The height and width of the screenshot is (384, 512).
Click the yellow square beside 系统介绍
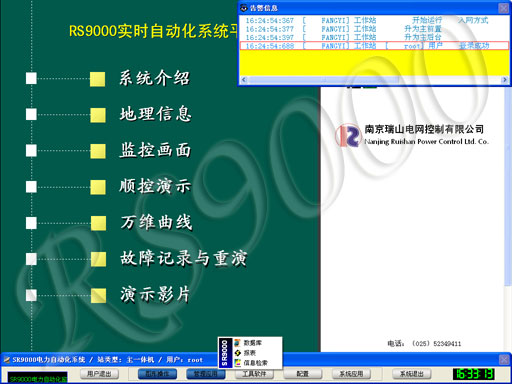(98, 79)
